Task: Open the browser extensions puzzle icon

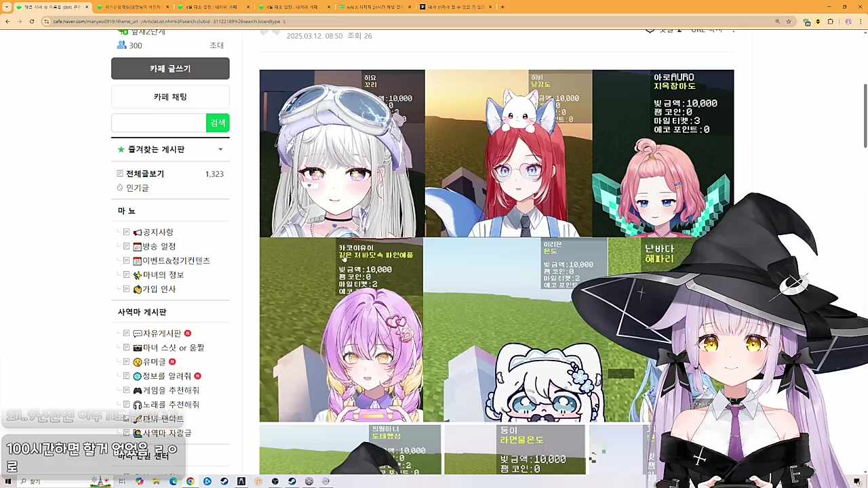Action: (x=830, y=22)
